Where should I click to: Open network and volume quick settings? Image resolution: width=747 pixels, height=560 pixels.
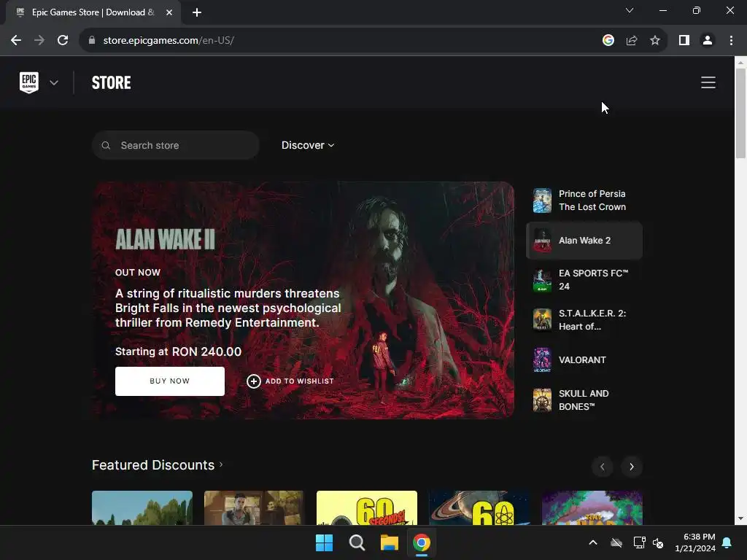click(649, 542)
